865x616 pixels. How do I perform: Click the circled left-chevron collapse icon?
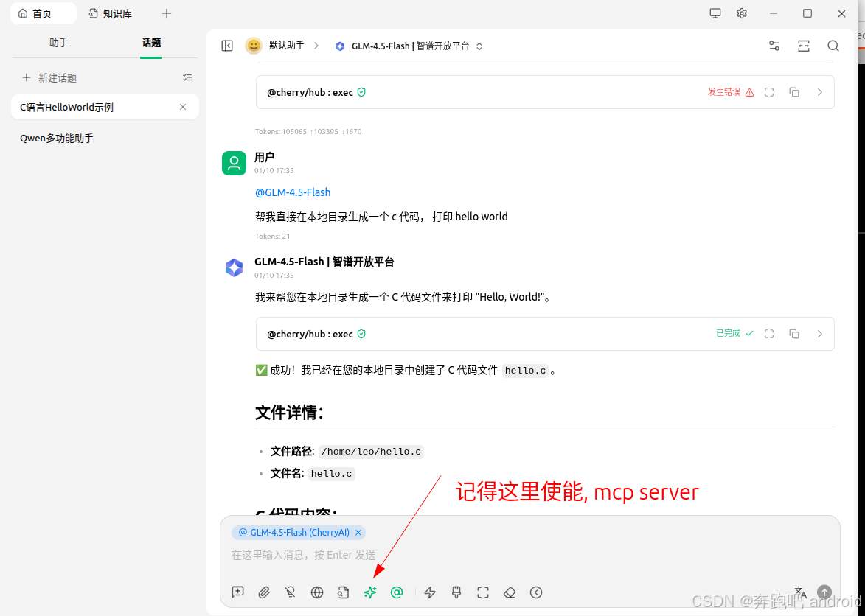pos(536,592)
